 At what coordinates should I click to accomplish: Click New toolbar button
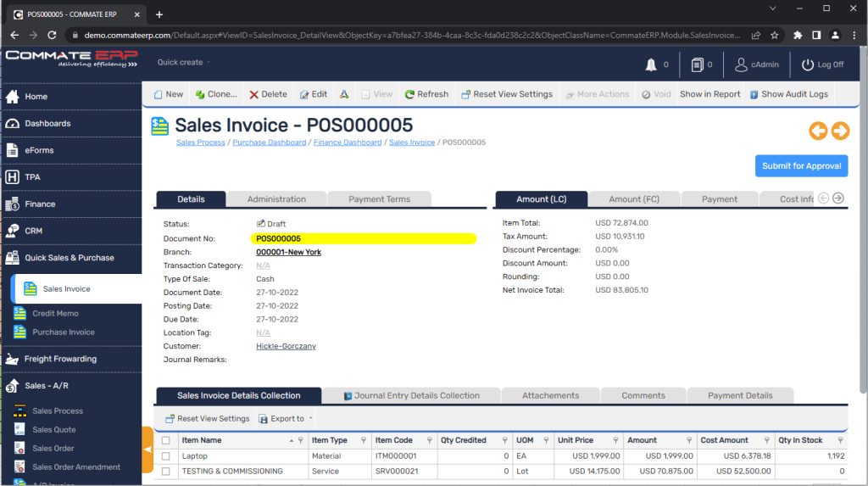click(x=169, y=94)
